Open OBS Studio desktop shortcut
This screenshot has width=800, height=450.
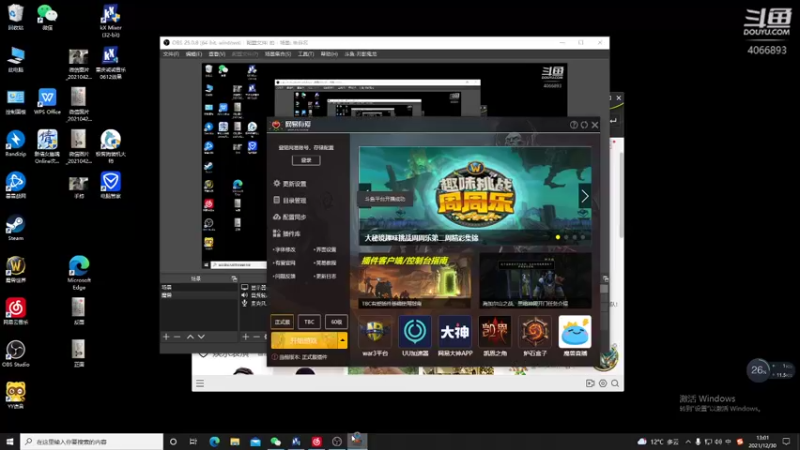pyautogui.click(x=15, y=354)
